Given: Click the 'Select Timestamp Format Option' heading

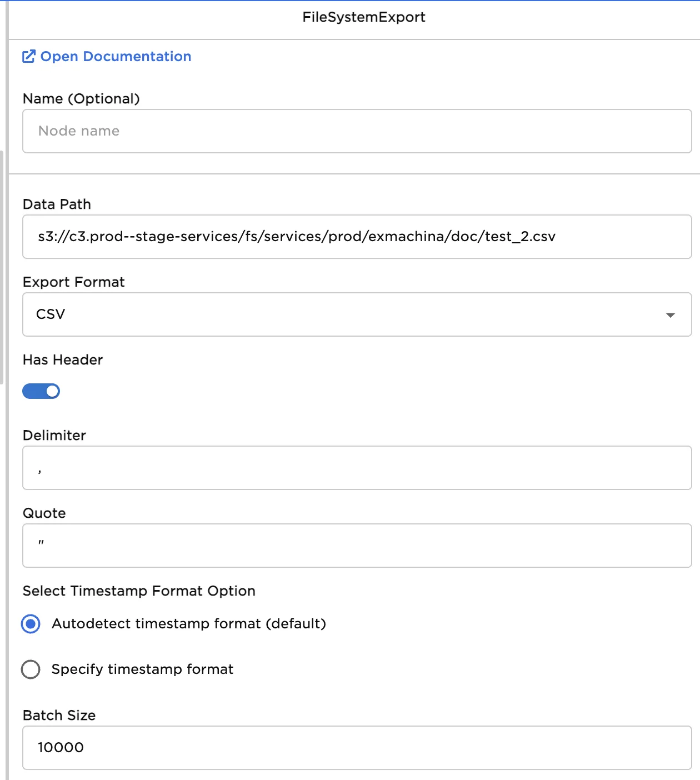Looking at the screenshot, I should coord(139,591).
